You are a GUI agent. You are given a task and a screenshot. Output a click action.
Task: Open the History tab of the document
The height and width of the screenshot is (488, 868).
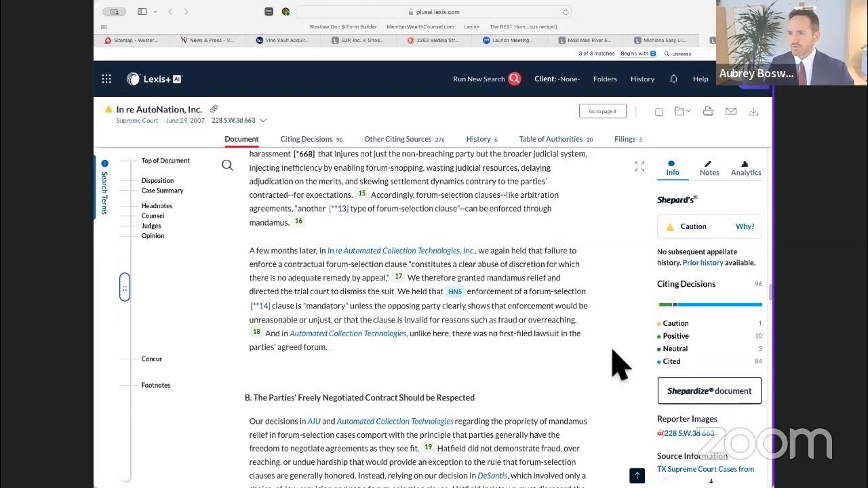(x=481, y=139)
